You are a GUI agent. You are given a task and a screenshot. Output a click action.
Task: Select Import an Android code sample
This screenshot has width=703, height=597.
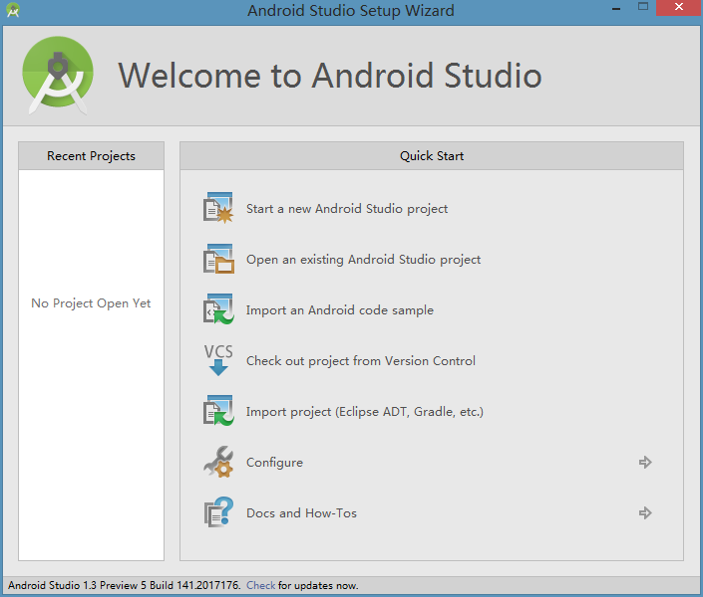click(x=339, y=310)
